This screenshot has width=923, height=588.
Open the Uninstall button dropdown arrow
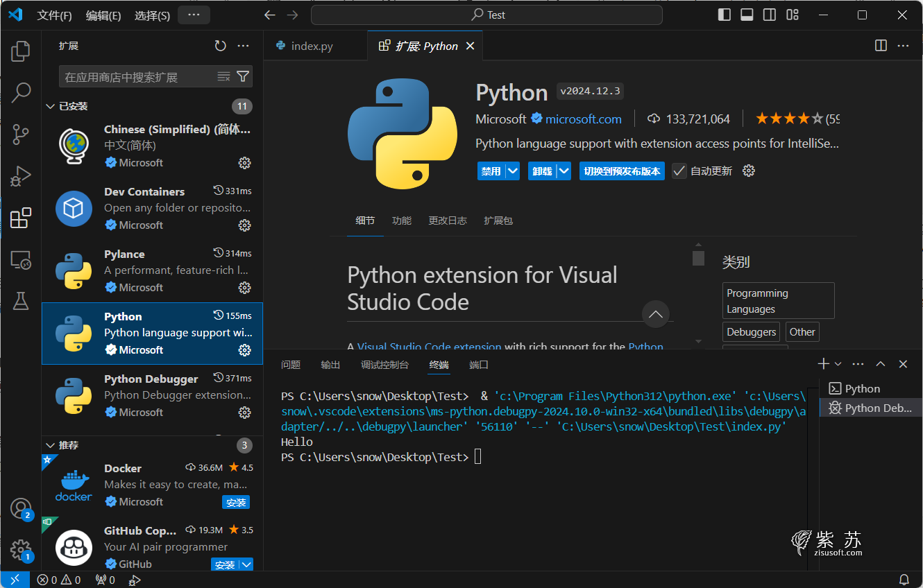pyautogui.click(x=564, y=171)
